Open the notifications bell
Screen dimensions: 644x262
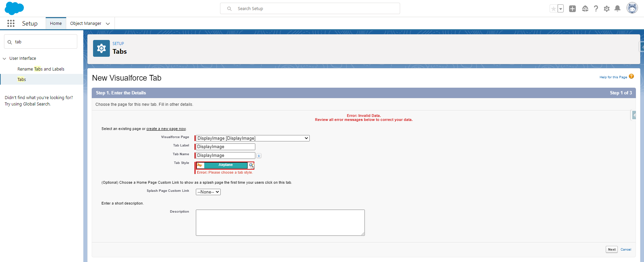pos(617,9)
